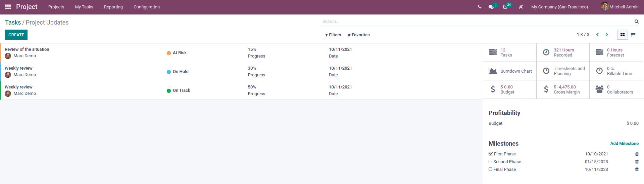Image resolution: width=644 pixels, height=184 pixels.
Task: Mark Final Phase milestone as reached
Action: pos(490,169)
